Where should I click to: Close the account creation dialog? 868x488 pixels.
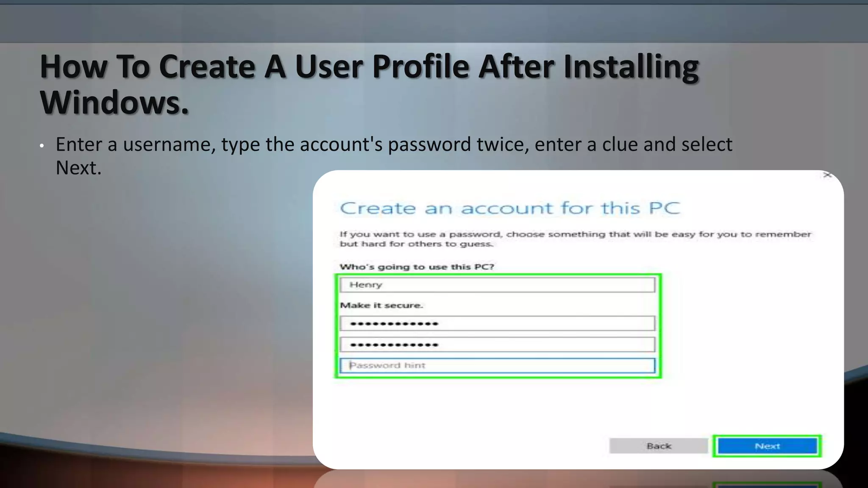tap(827, 175)
